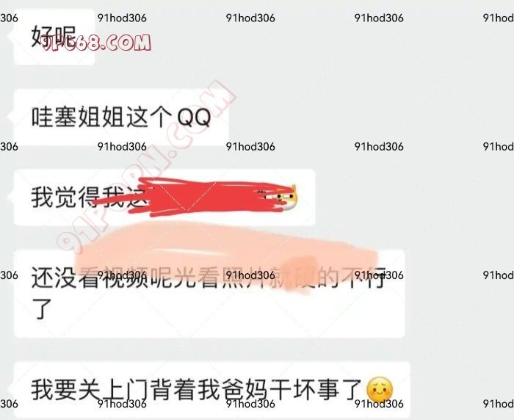The image size is (514, 420).
Task: Tap the tail pointer of the '我觉得' bubble
Action: (11, 198)
